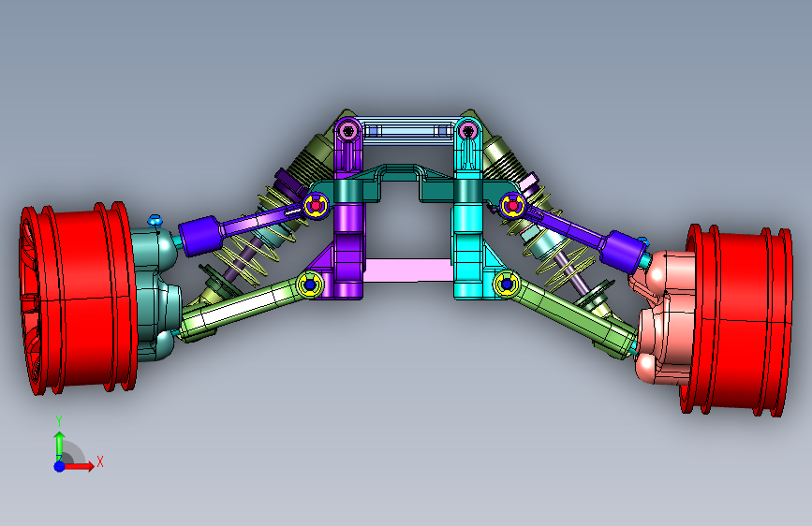
Task: Select the right lower yellow pivot joint
Action: pyautogui.click(x=507, y=284)
